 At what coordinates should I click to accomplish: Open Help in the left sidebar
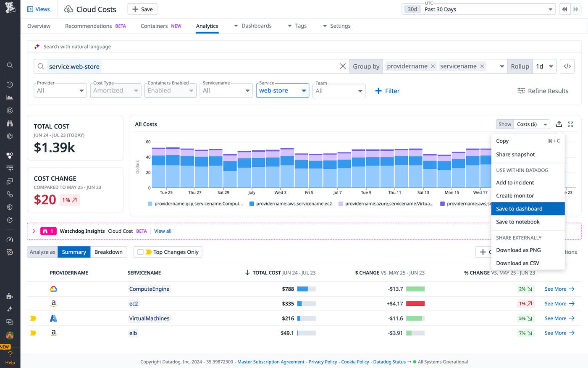click(x=10, y=358)
